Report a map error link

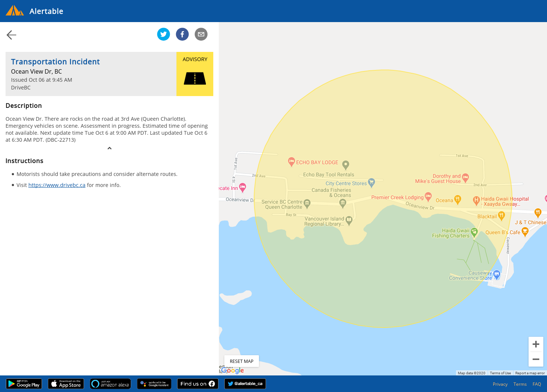click(x=530, y=373)
